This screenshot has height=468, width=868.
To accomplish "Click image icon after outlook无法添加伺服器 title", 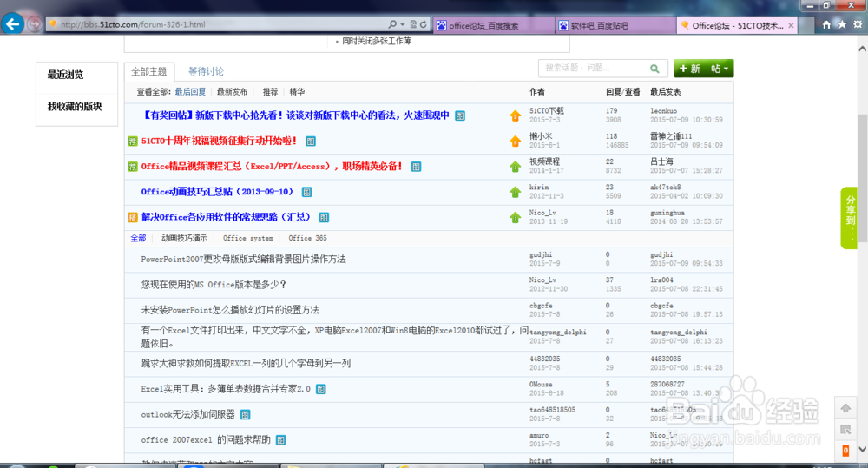I will [x=246, y=415].
